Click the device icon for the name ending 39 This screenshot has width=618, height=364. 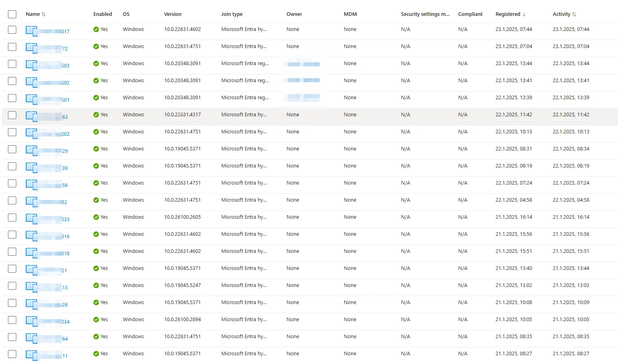pyautogui.click(x=31, y=168)
